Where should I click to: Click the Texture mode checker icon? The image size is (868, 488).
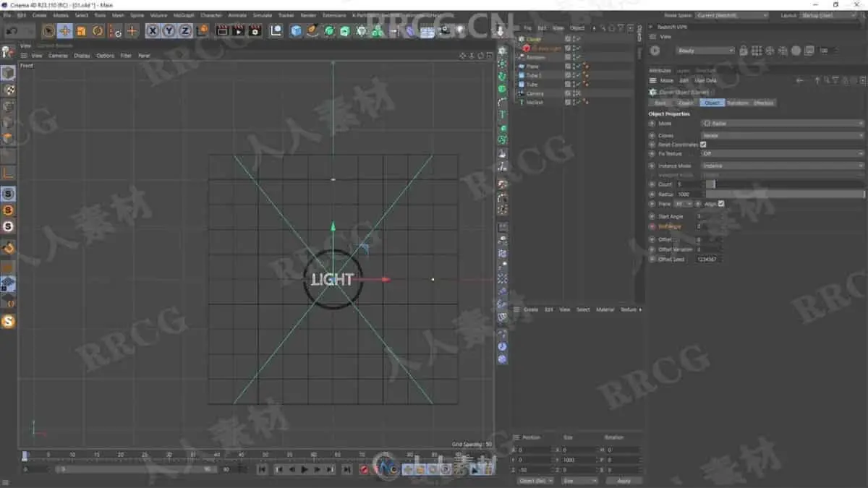click(8, 90)
